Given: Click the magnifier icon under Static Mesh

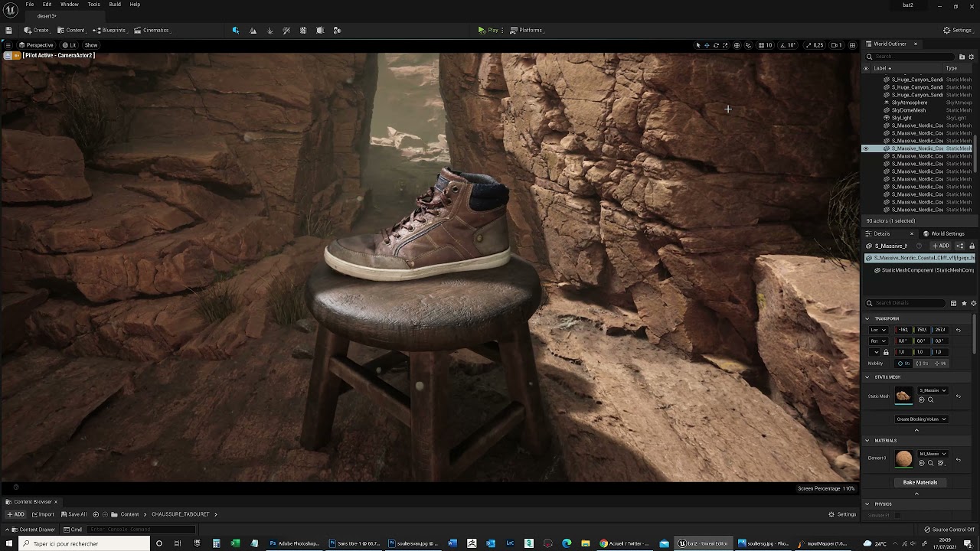Looking at the screenshot, I should tap(931, 399).
